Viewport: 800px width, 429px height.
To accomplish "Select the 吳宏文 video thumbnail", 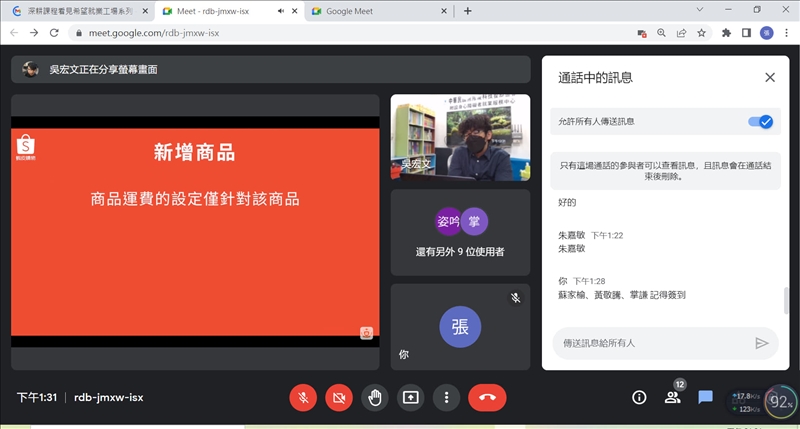I will pyautogui.click(x=460, y=136).
